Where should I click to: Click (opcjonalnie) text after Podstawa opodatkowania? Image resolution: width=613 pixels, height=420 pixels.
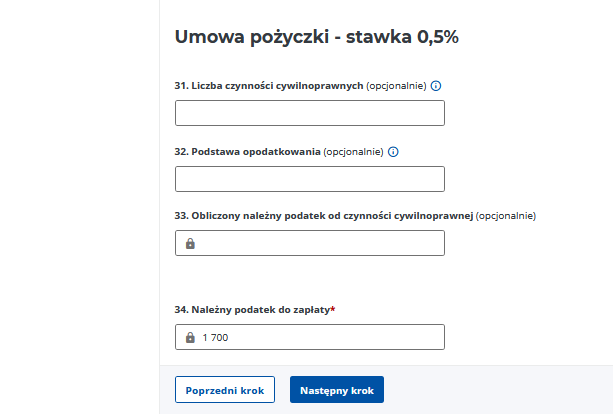[x=353, y=152]
